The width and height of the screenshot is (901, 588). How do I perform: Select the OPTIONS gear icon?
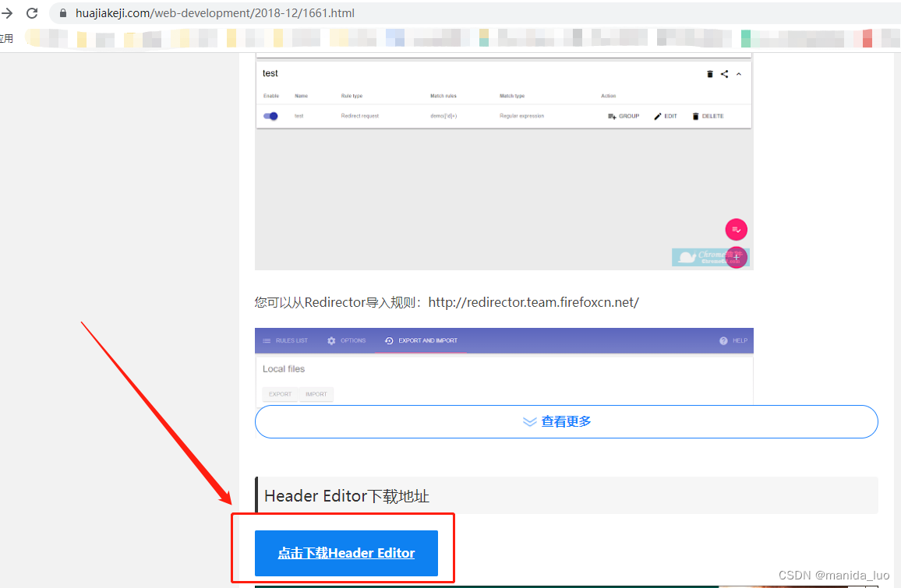click(331, 340)
